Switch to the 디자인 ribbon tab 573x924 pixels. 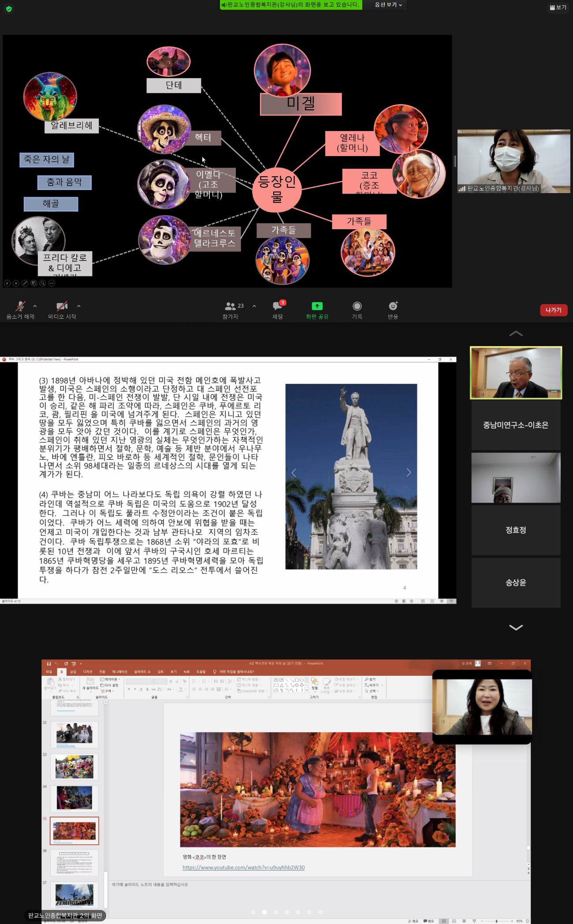(88, 672)
